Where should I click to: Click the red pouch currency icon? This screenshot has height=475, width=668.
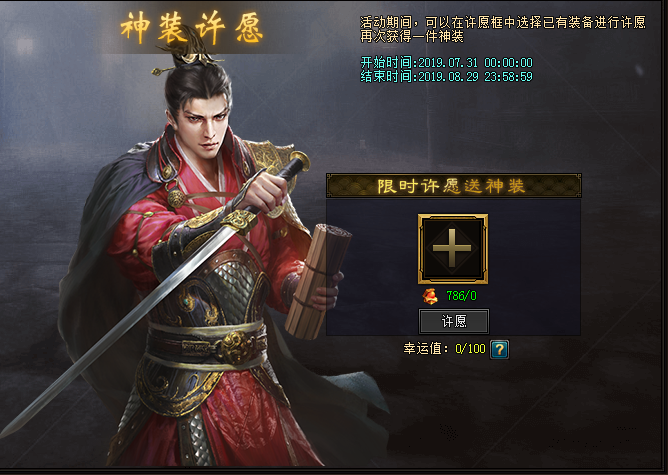point(430,296)
